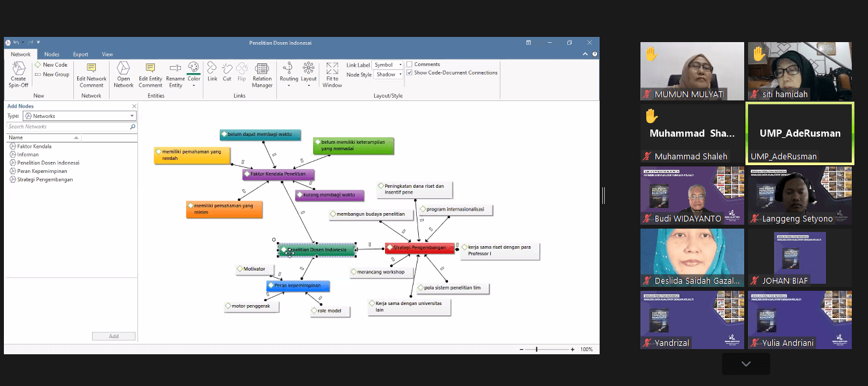Uncheck Show Code-Document Connections

410,73
